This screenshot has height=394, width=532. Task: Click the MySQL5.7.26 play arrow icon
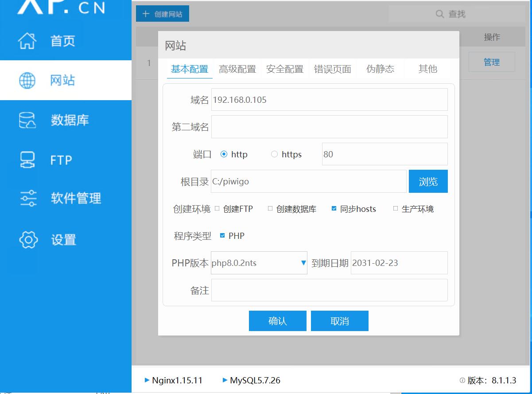pos(225,380)
